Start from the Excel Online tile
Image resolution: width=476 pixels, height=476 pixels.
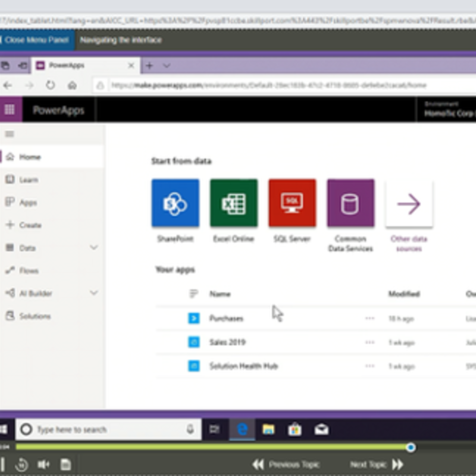[x=234, y=203]
